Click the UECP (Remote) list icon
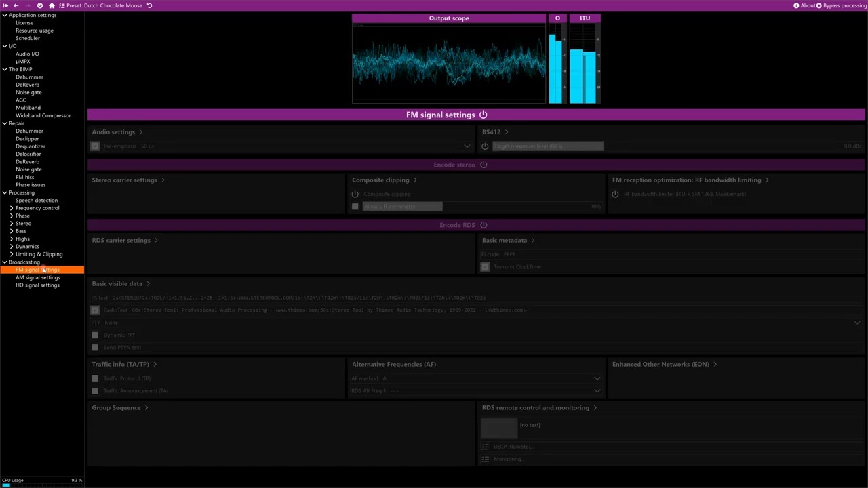Viewport: 868px width, 488px height. pyautogui.click(x=485, y=447)
